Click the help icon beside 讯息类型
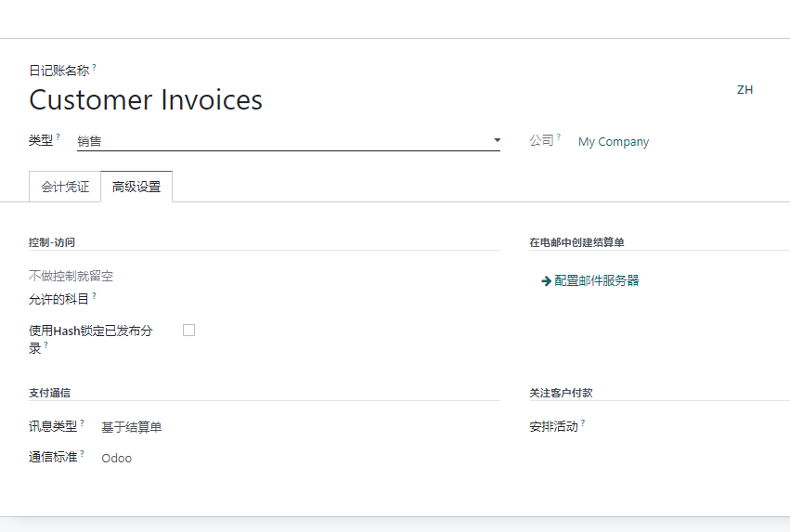Viewport: 790px width, 532px height. (x=82, y=422)
